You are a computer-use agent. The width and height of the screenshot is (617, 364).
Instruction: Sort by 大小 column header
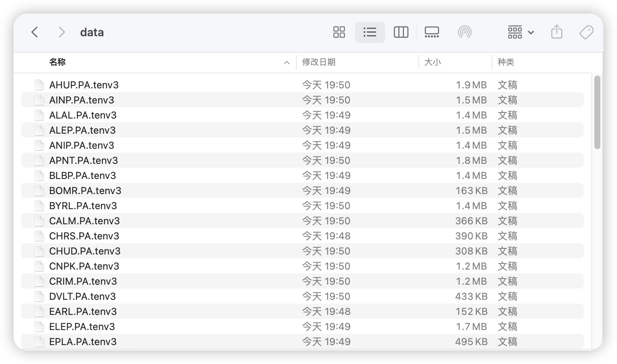click(433, 62)
